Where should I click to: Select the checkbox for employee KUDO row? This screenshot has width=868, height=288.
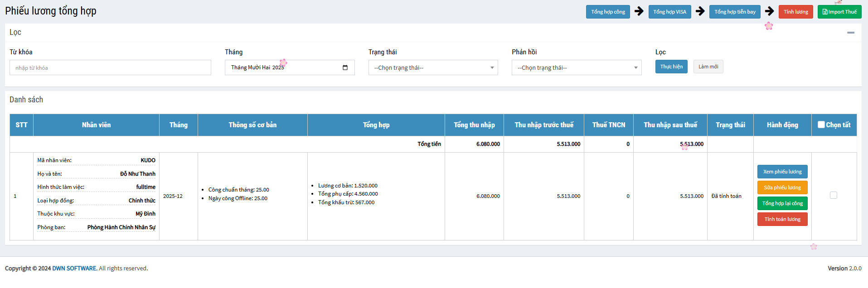pyautogui.click(x=833, y=195)
